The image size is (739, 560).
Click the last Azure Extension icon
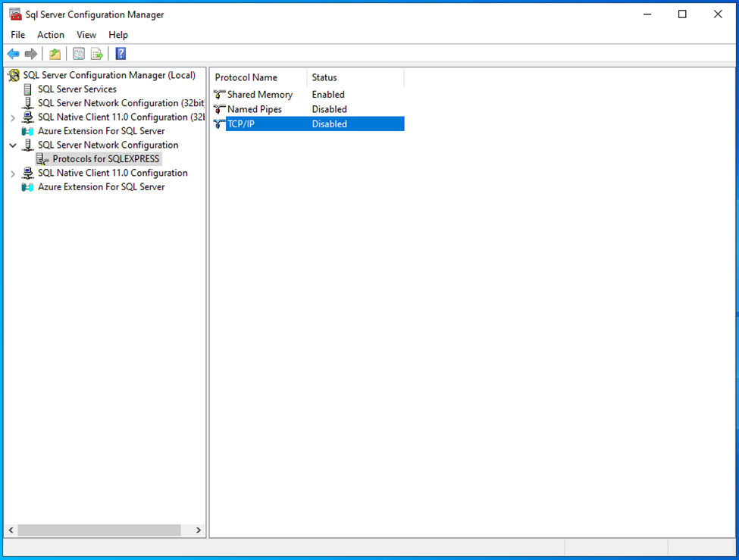coord(28,187)
